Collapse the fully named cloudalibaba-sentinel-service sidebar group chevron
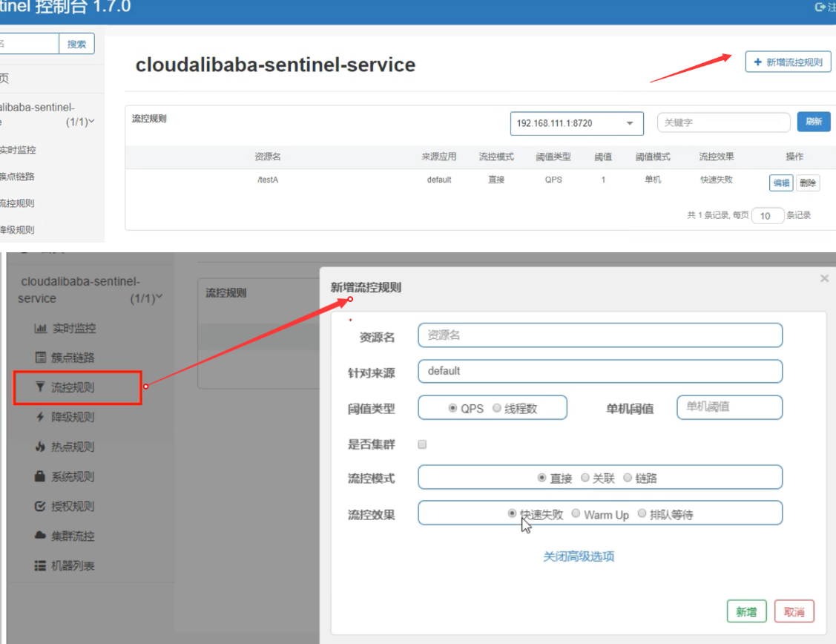Screen dimensions: 836x644 (159, 297)
